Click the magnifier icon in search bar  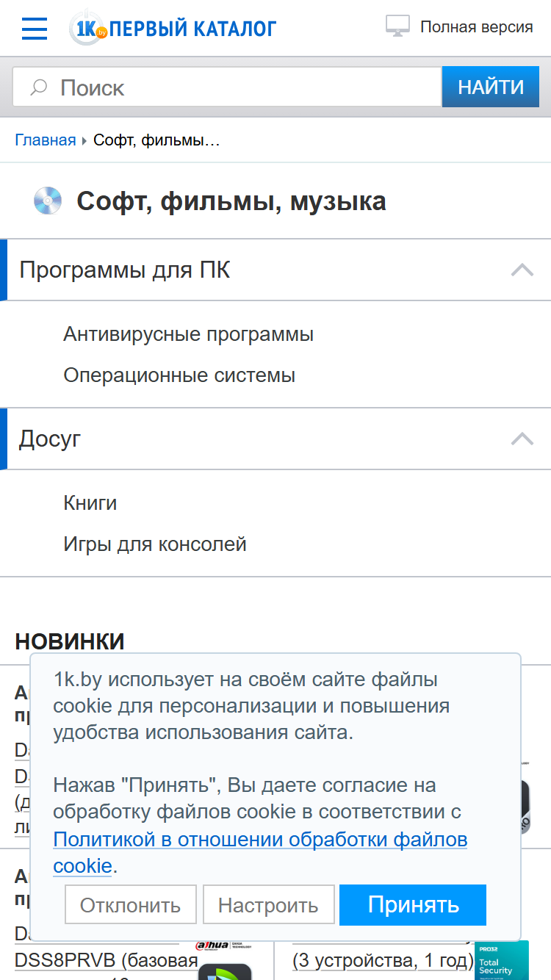click(x=39, y=87)
